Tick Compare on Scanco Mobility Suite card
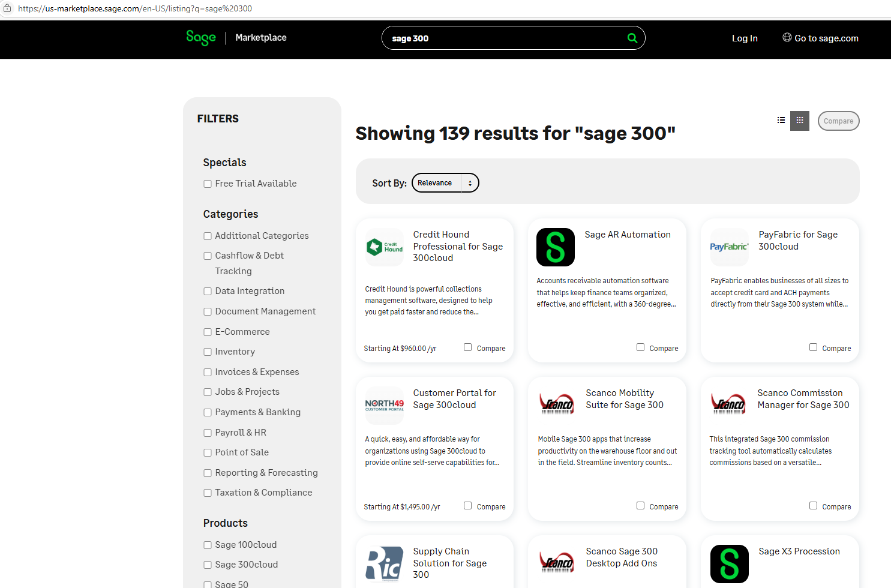891x588 pixels. pos(640,506)
